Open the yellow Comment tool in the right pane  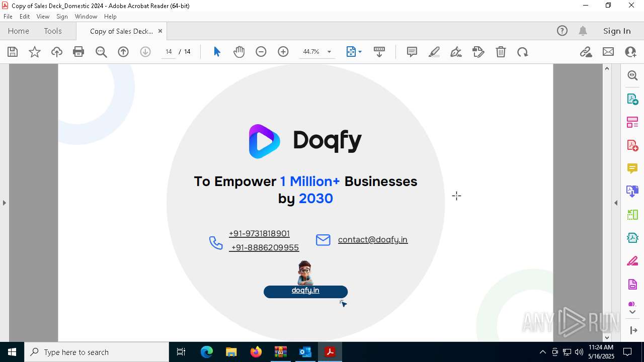pos(632,168)
